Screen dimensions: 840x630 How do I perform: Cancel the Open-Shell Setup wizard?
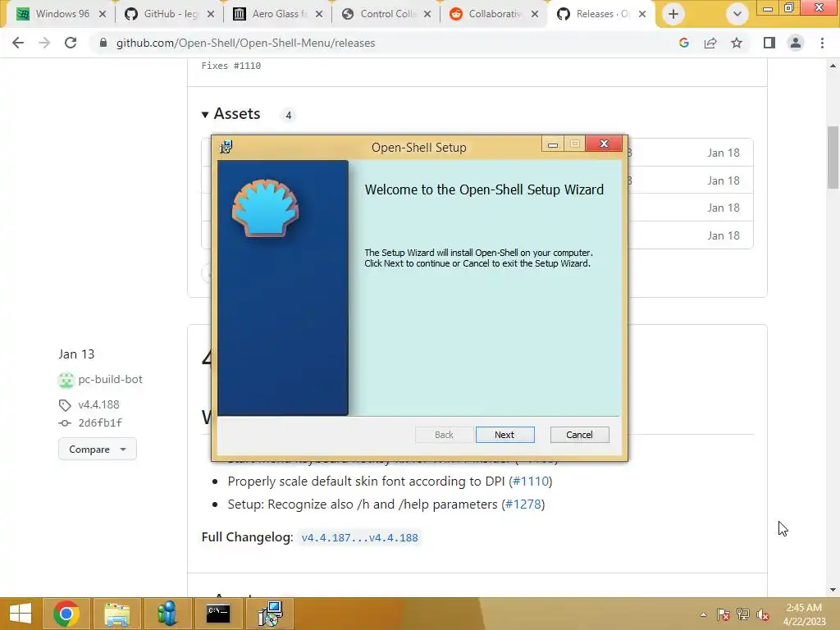pyautogui.click(x=579, y=435)
